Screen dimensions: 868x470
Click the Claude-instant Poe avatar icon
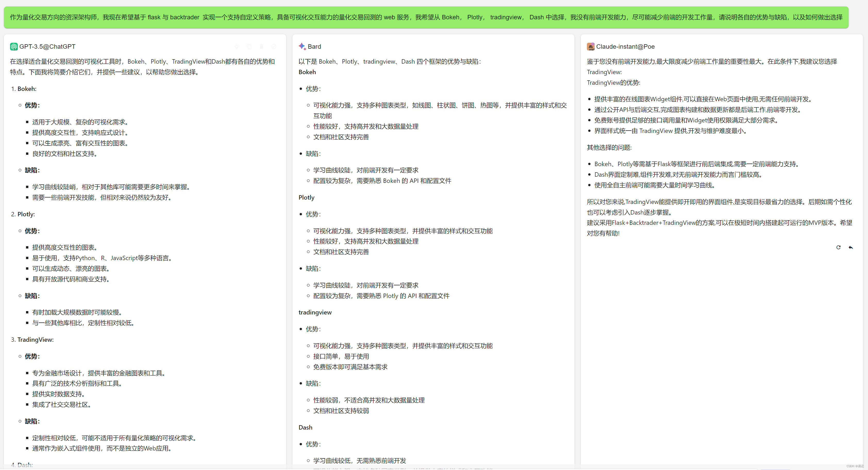pos(591,47)
